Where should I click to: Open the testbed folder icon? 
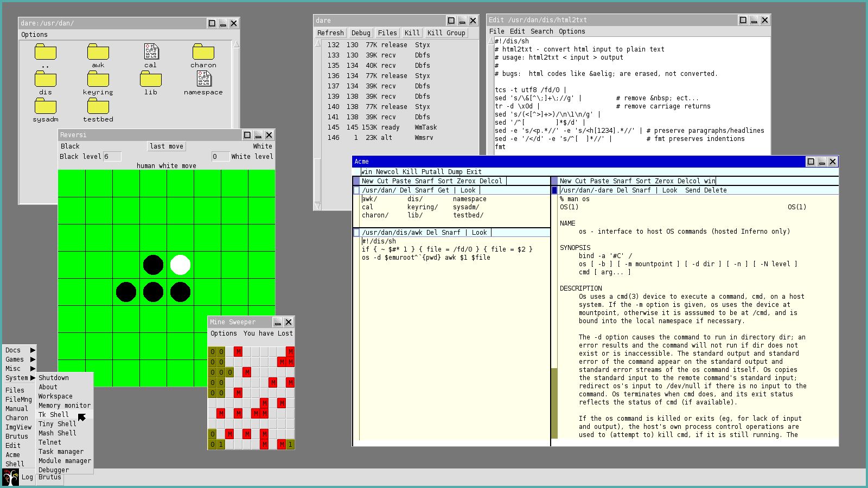[98, 107]
